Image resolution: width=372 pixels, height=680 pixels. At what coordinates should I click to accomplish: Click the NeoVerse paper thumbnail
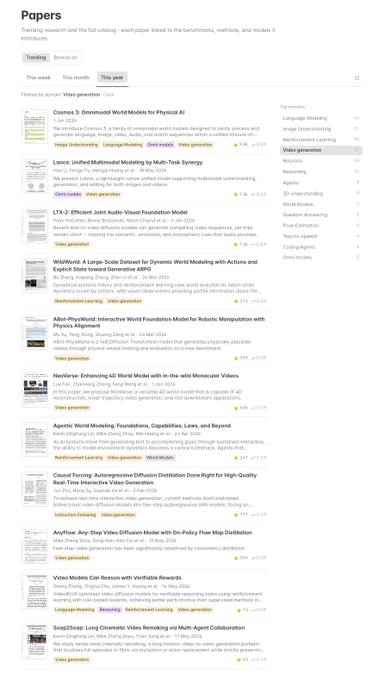coord(35,389)
